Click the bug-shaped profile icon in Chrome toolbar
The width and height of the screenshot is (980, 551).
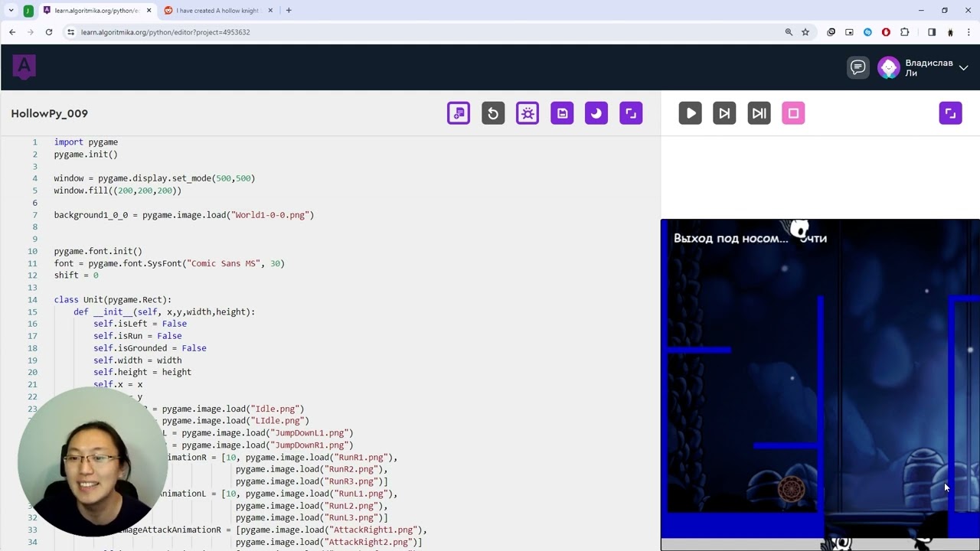[x=950, y=32]
